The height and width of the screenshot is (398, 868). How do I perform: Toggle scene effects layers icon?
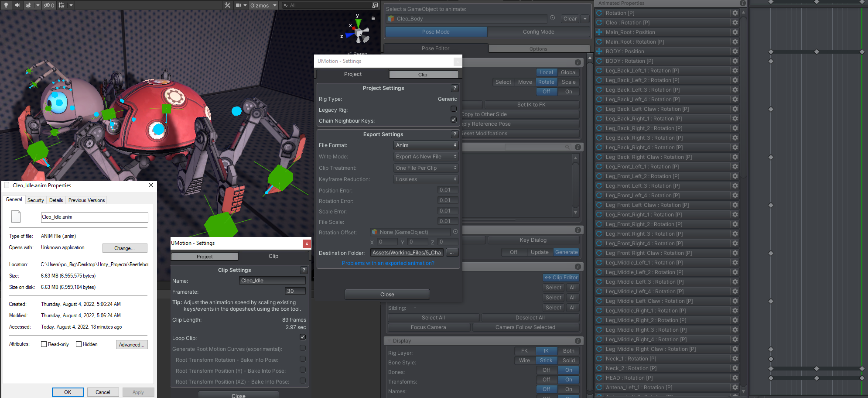[28, 5]
